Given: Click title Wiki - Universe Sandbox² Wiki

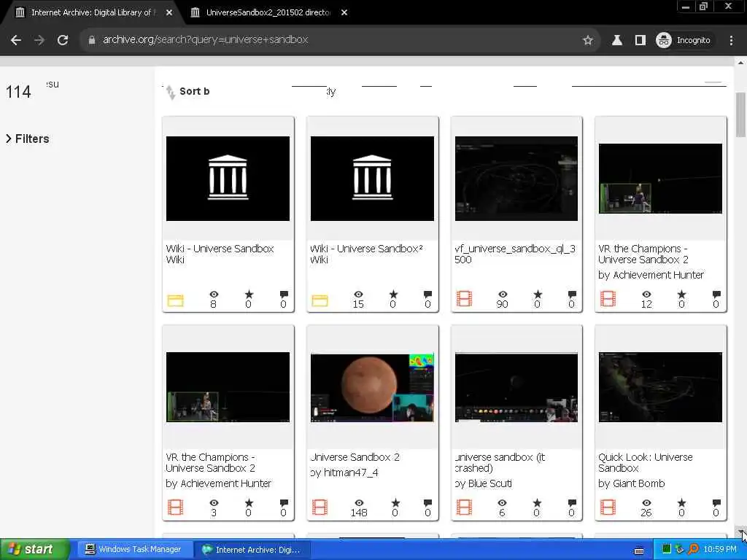Looking at the screenshot, I should [x=366, y=254].
